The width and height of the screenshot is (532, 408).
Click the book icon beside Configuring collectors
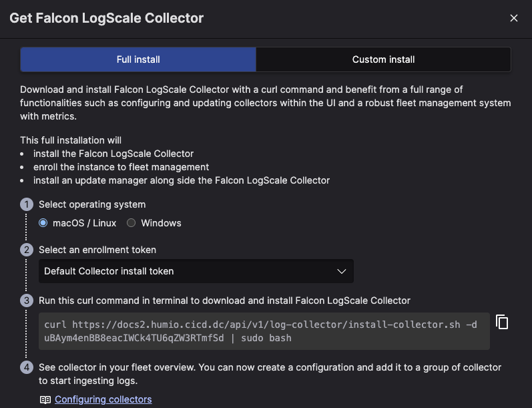pos(45,399)
